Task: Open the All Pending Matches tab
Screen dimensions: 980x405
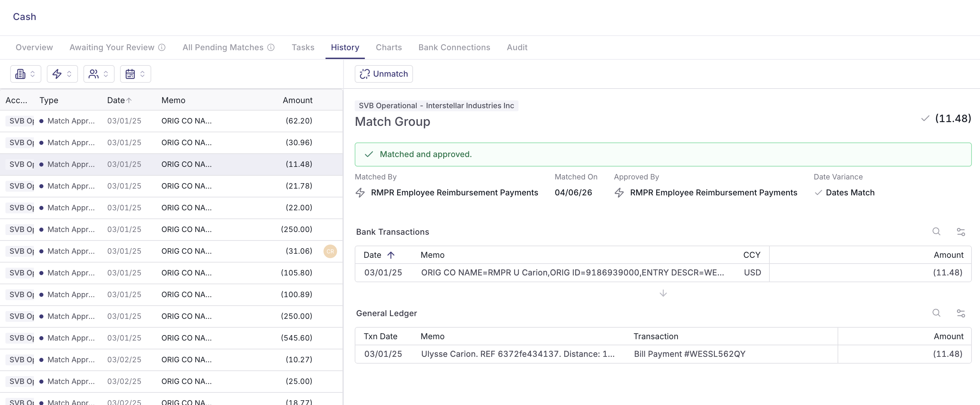Action: tap(223, 47)
